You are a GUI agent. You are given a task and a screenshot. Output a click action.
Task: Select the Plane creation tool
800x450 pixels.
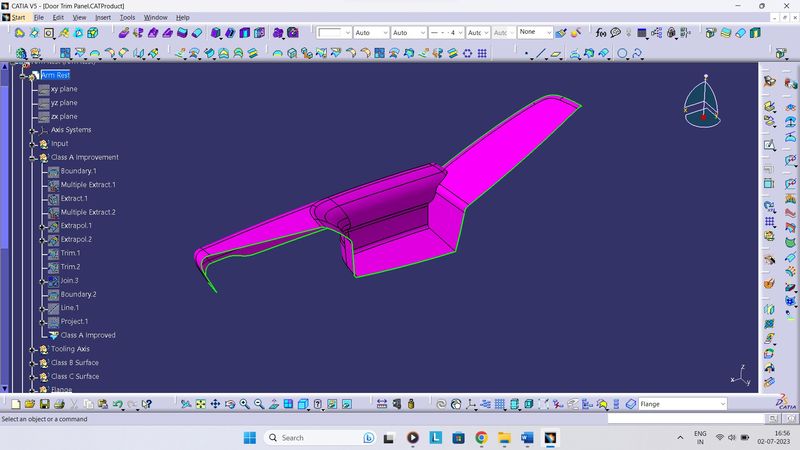point(556,53)
